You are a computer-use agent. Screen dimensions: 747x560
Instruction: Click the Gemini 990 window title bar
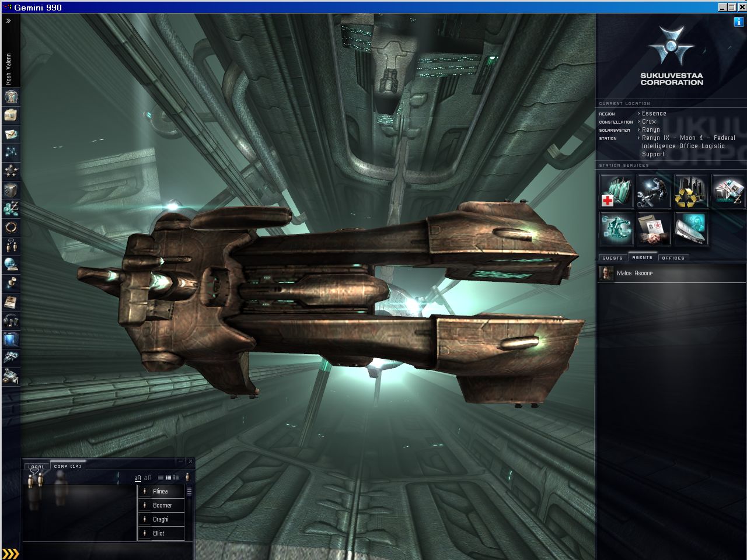pyautogui.click(x=373, y=7)
